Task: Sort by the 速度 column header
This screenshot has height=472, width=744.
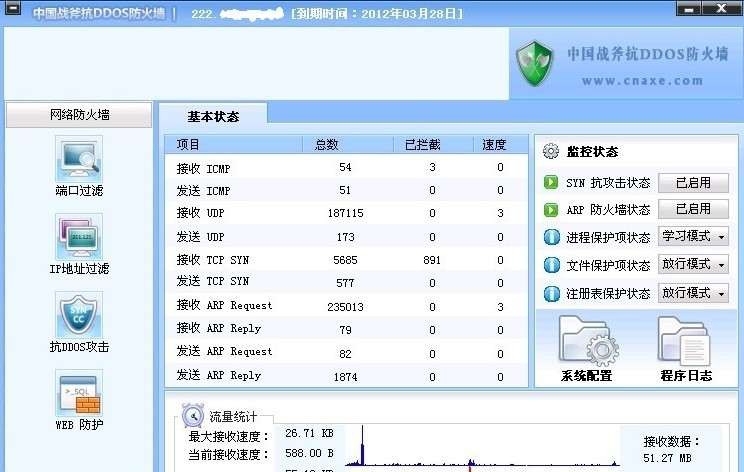Action: point(501,144)
